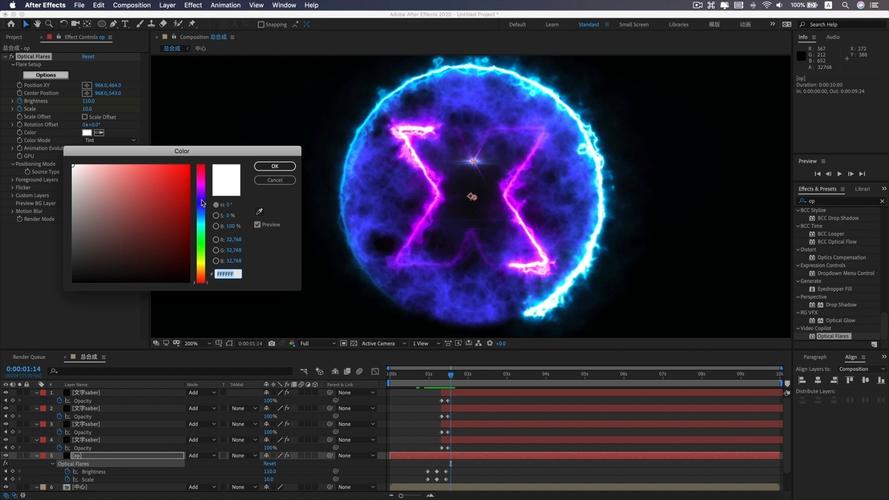Open the Graph Editor in the timeline
The width and height of the screenshot is (889, 500).
click(375, 371)
